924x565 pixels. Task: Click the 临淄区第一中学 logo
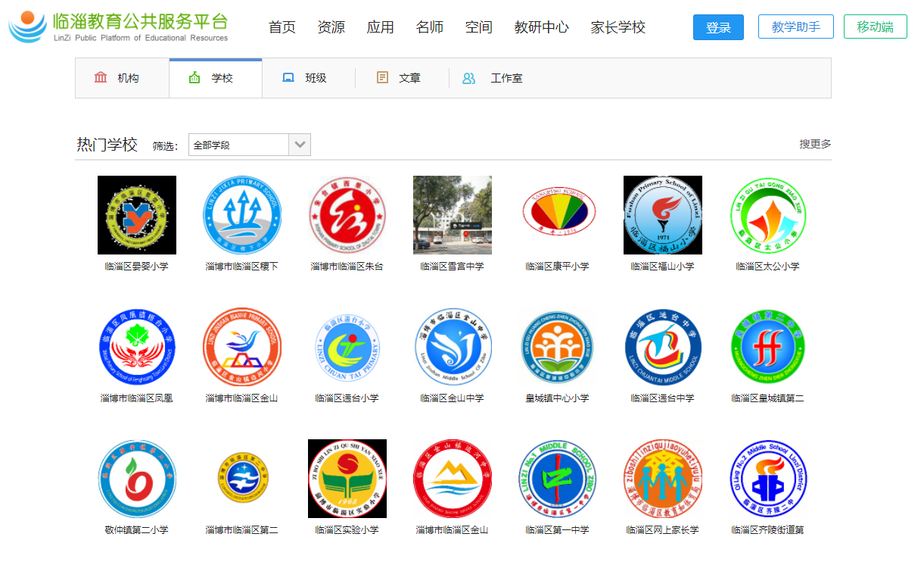558,479
